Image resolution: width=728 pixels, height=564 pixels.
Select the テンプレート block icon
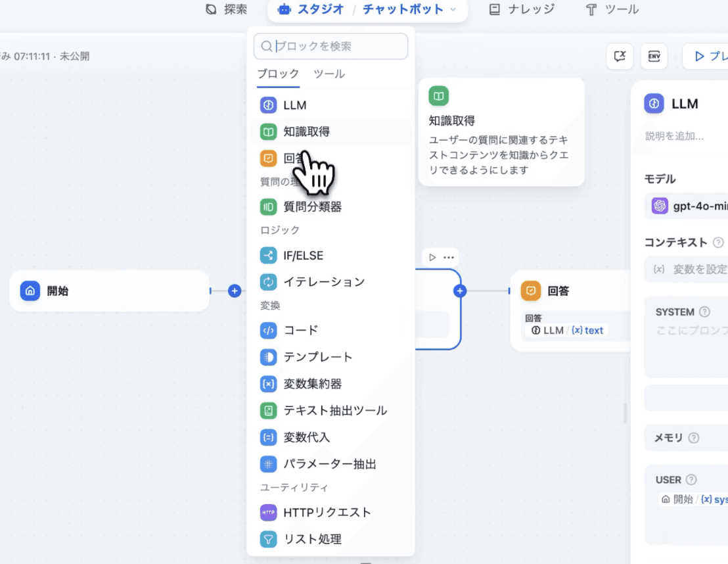tap(268, 357)
